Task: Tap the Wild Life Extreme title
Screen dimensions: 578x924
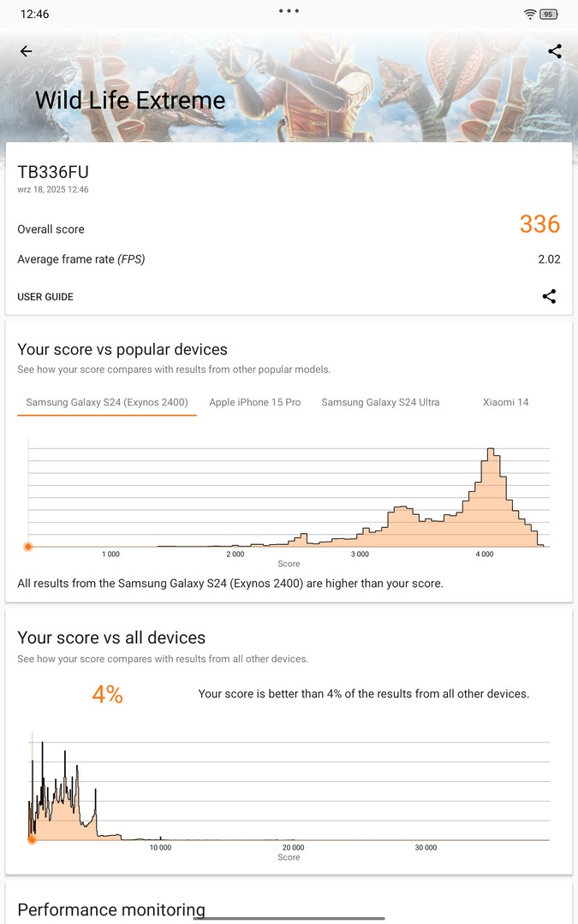Action: pos(130,100)
